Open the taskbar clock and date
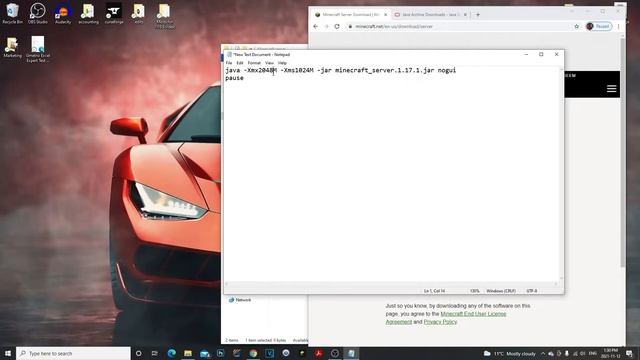 point(610,353)
